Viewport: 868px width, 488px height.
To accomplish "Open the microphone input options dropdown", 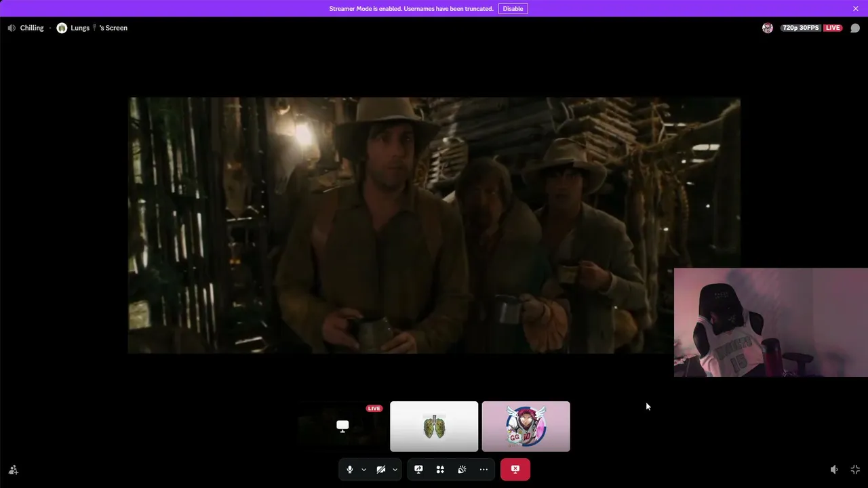I will (363, 469).
